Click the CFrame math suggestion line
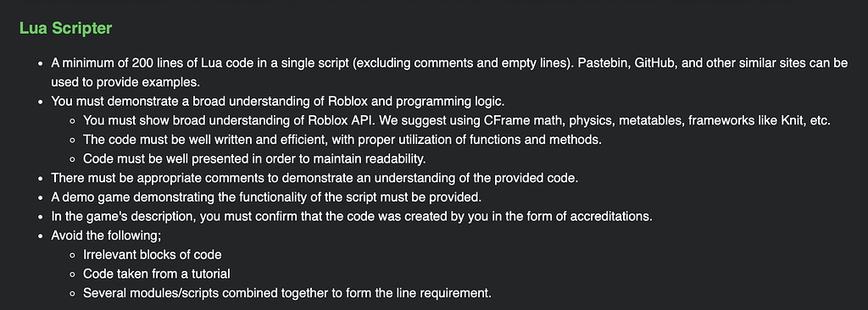868x310 pixels. tap(457, 120)
